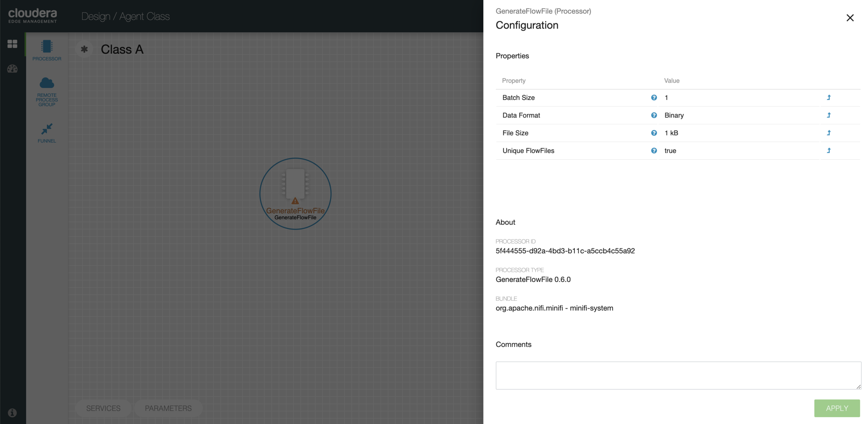Edit the Unique FlowFiles value true
This screenshot has width=868, height=424.
670,151
